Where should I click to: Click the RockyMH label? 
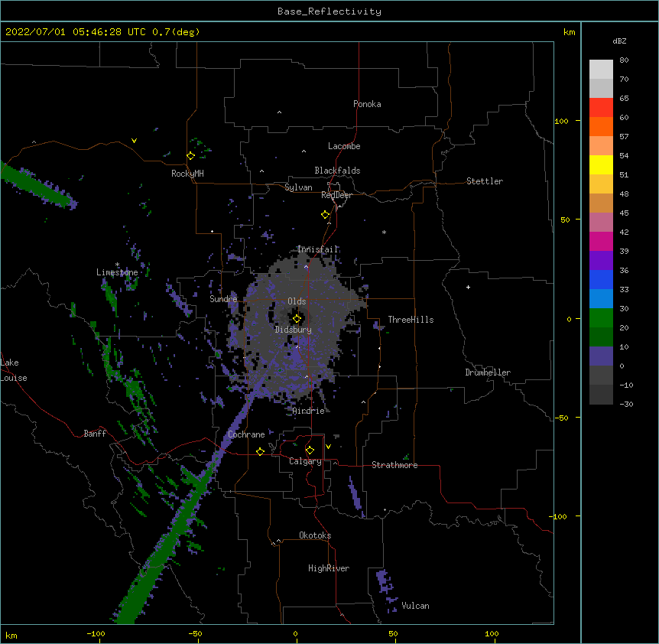(x=187, y=174)
